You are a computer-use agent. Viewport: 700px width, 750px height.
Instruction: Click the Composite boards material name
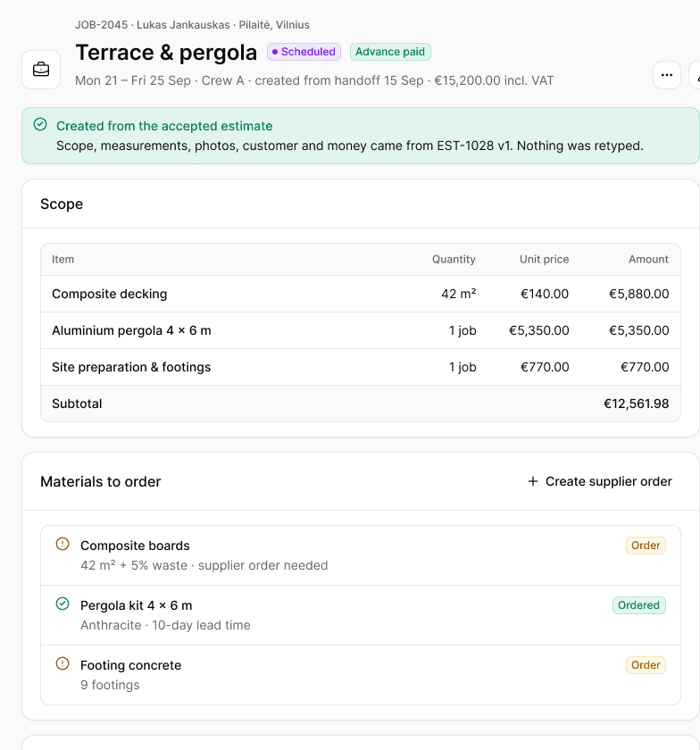tap(135, 546)
